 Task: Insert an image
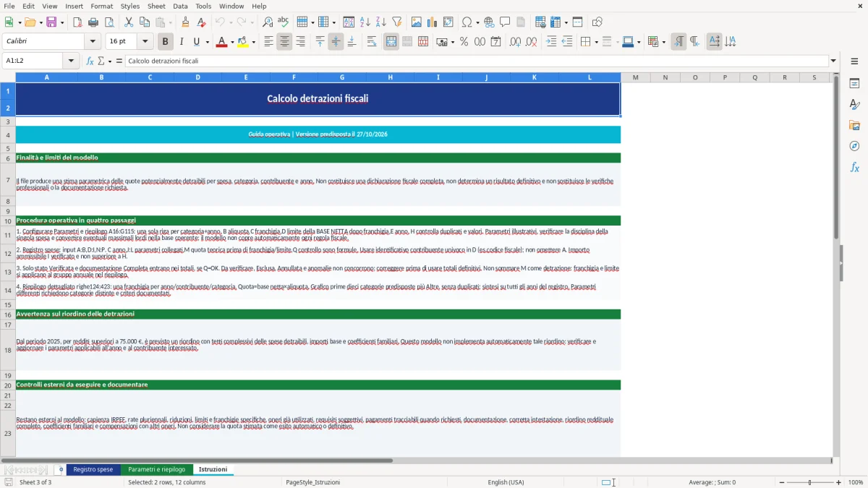(417, 22)
